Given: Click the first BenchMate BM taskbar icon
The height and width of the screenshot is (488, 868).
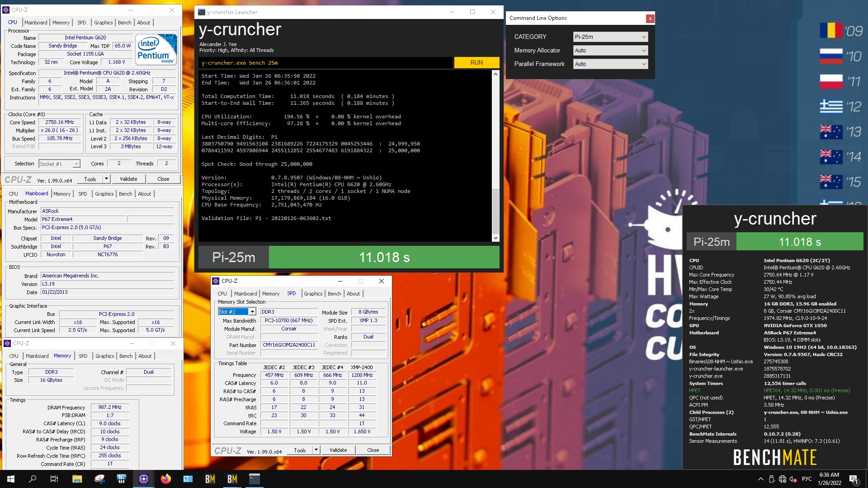Looking at the screenshot, I should (x=210, y=479).
